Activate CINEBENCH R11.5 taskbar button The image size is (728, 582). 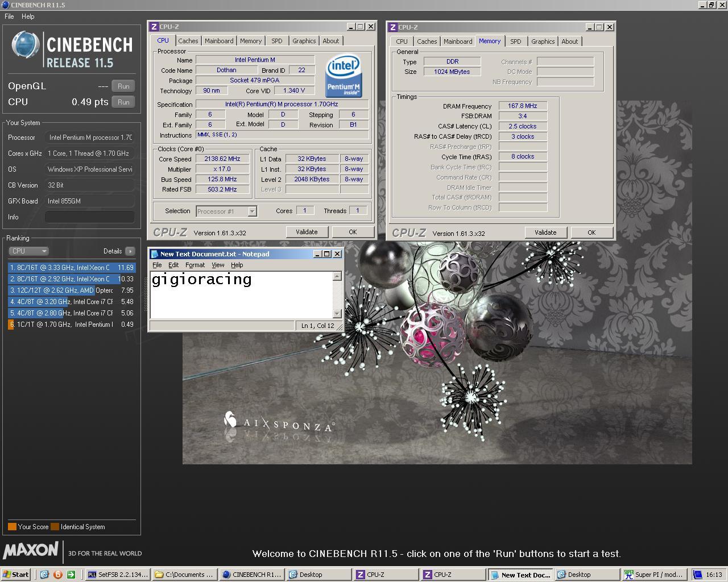pyautogui.click(x=252, y=575)
